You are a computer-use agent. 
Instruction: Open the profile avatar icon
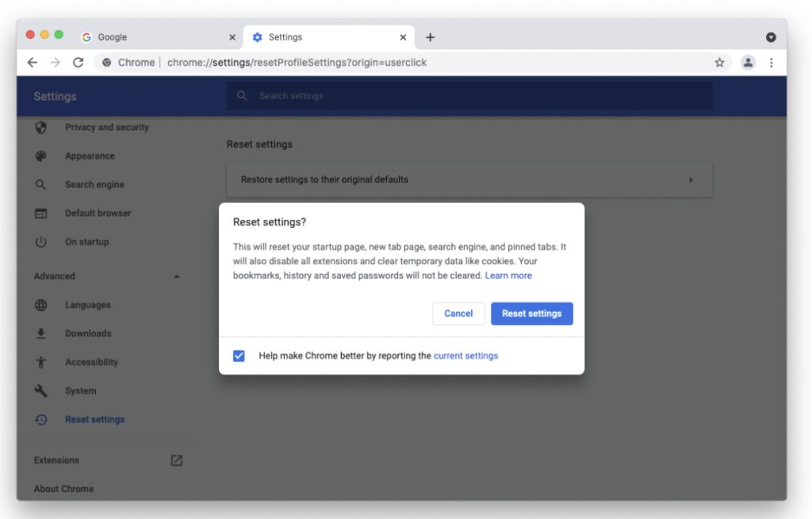[748, 63]
